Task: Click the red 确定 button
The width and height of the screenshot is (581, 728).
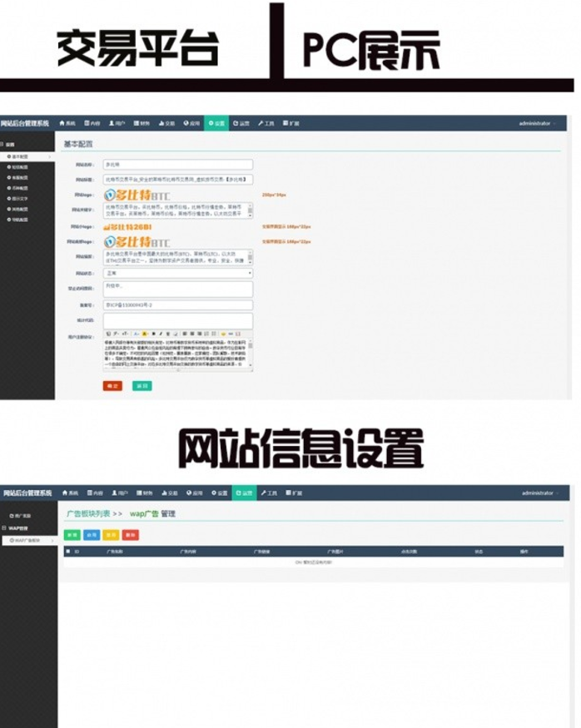Action: 112,386
